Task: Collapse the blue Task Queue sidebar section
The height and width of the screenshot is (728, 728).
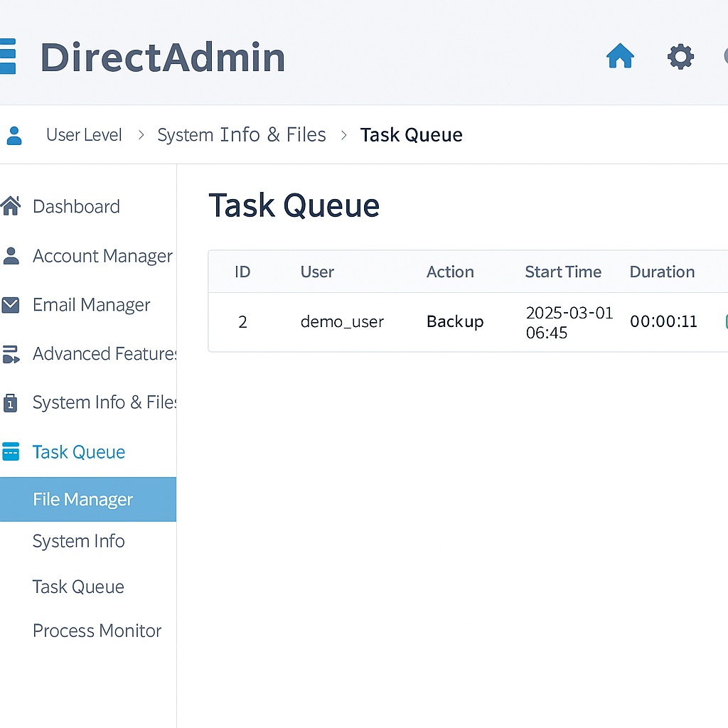Action: [78, 452]
